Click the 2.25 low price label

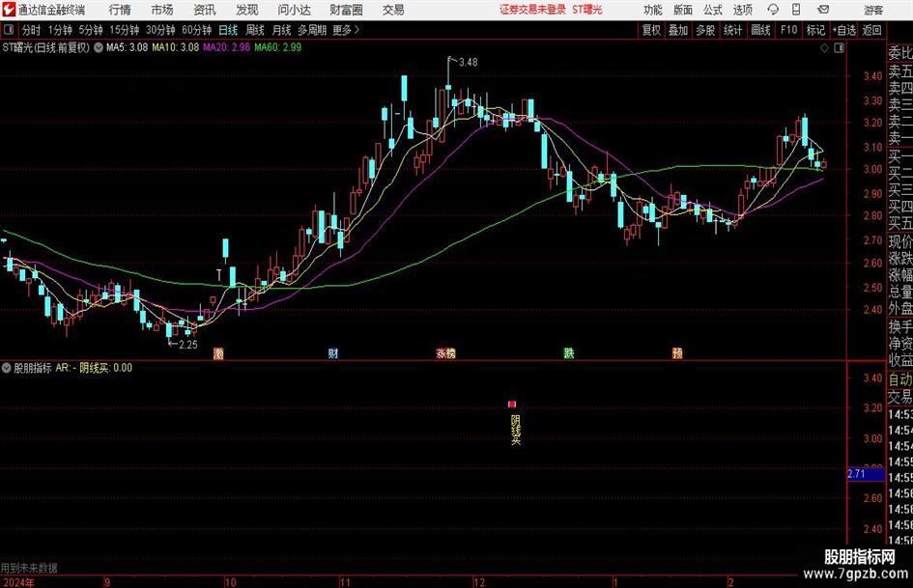[x=187, y=345]
